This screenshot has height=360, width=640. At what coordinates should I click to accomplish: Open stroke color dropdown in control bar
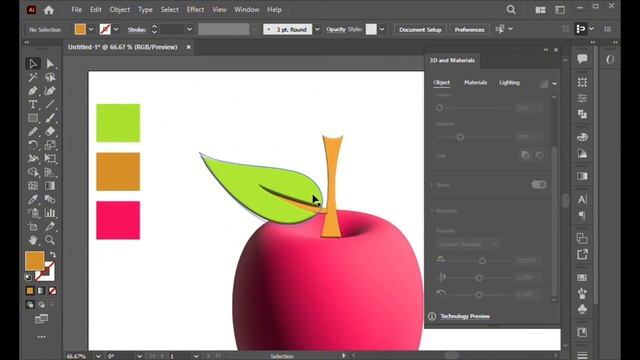116,29
